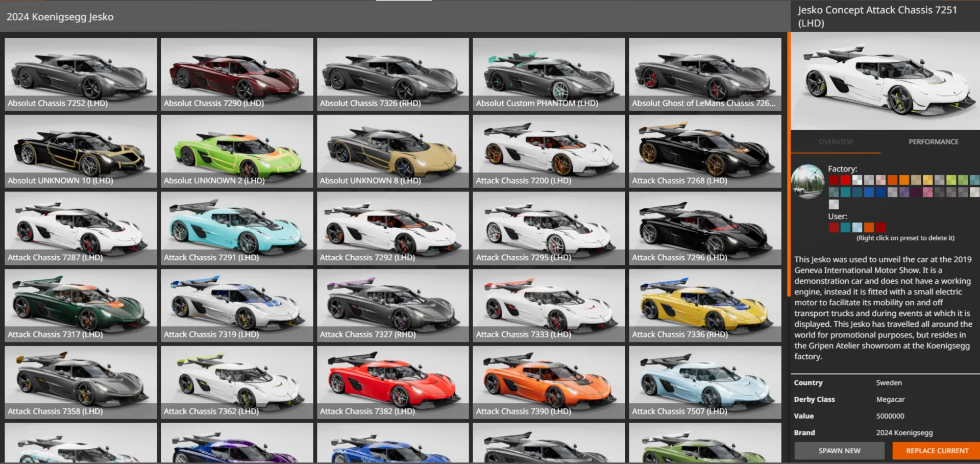Select Absolut Chassis 7252 (LHD) car

click(81, 74)
